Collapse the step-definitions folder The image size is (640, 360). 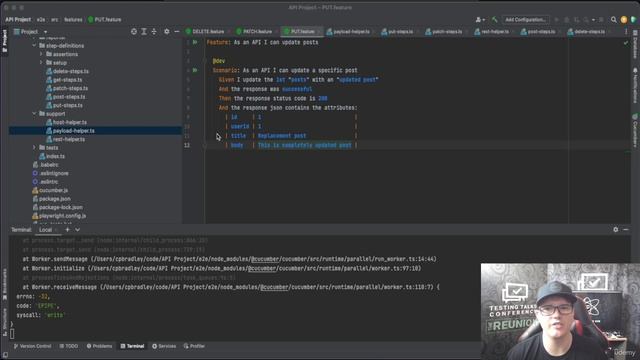tap(34, 46)
